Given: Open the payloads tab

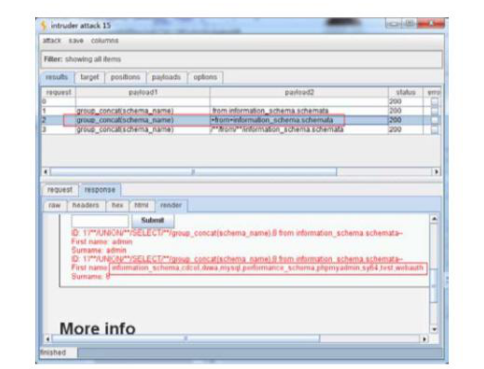Looking at the screenshot, I should pyautogui.click(x=166, y=77).
